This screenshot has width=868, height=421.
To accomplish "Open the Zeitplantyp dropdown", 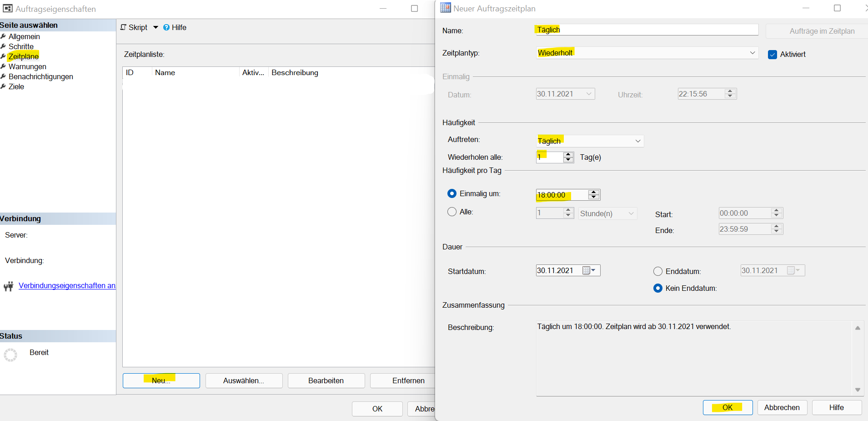I will [x=753, y=52].
